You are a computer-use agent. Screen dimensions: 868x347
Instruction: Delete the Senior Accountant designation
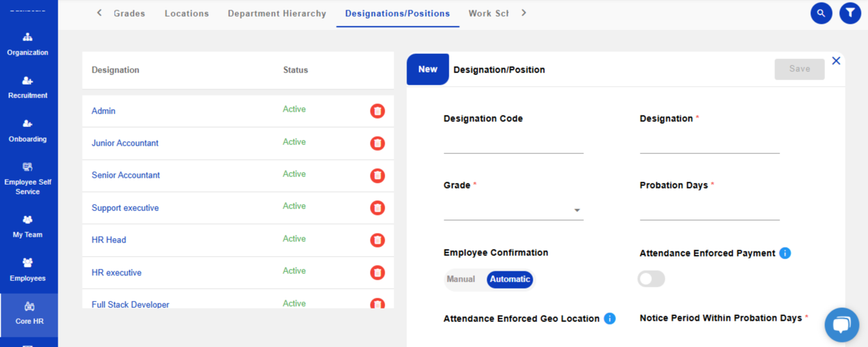pos(378,175)
